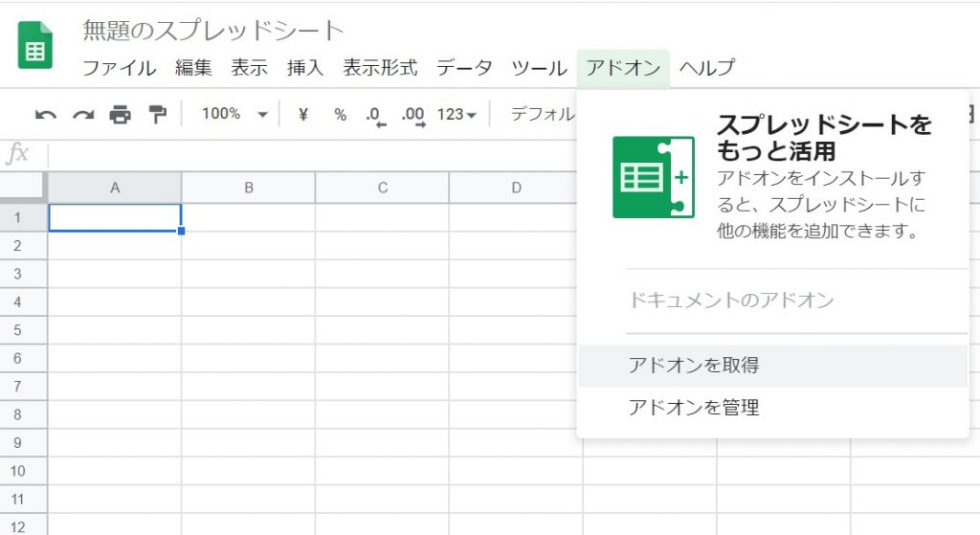Open the ツール menu
The height and width of the screenshot is (535, 980).
click(x=539, y=68)
